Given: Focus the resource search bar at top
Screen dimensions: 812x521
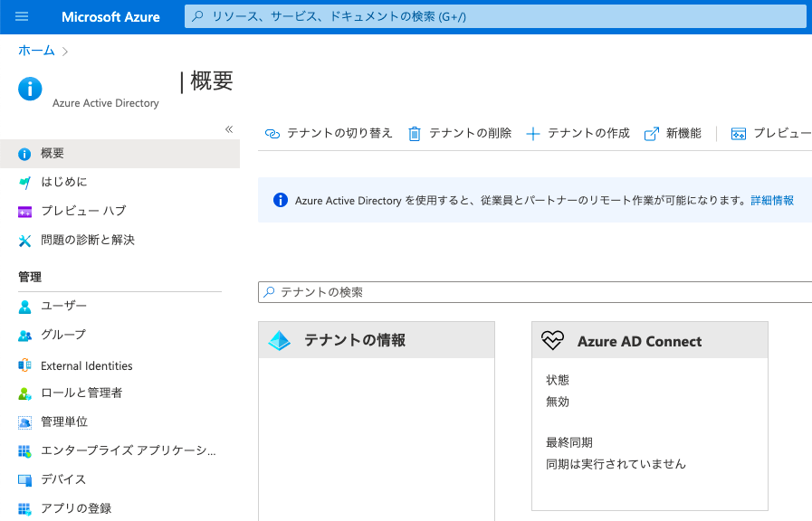Looking at the screenshot, I should pos(495,16).
